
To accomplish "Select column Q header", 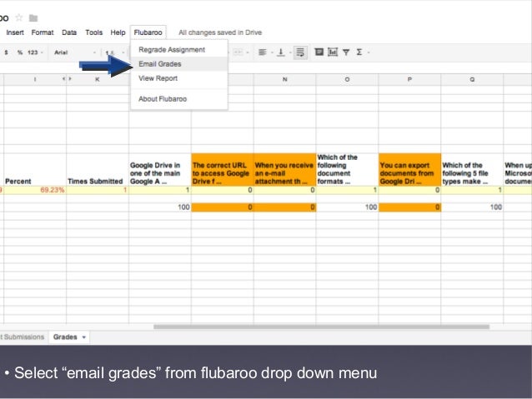I will pos(472,79).
